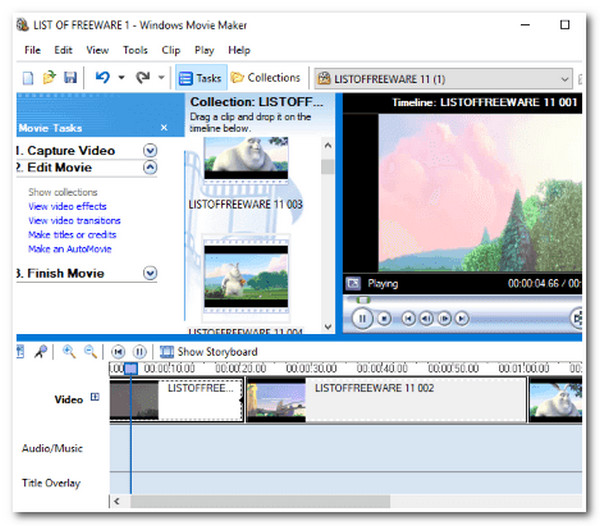Image resolution: width=600 pixels, height=526 pixels.
Task: Click Previous Frame in preview
Action: (426, 319)
